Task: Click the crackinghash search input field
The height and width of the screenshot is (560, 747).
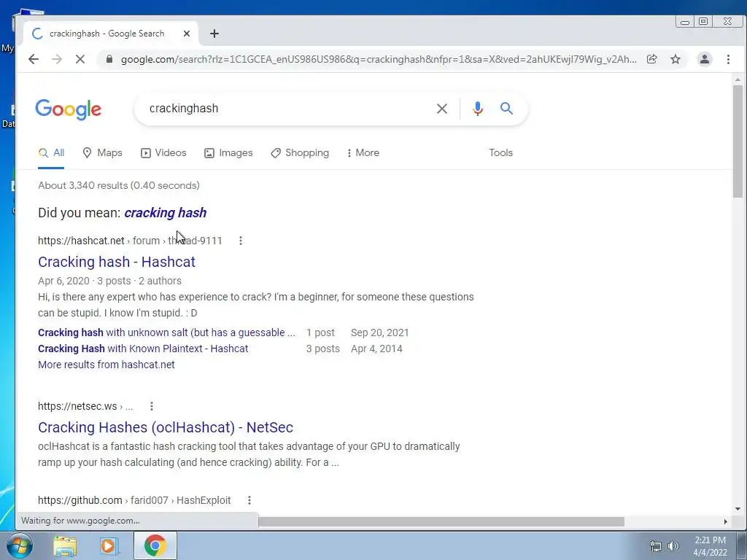Action: pyautogui.click(x=286, y=109)
